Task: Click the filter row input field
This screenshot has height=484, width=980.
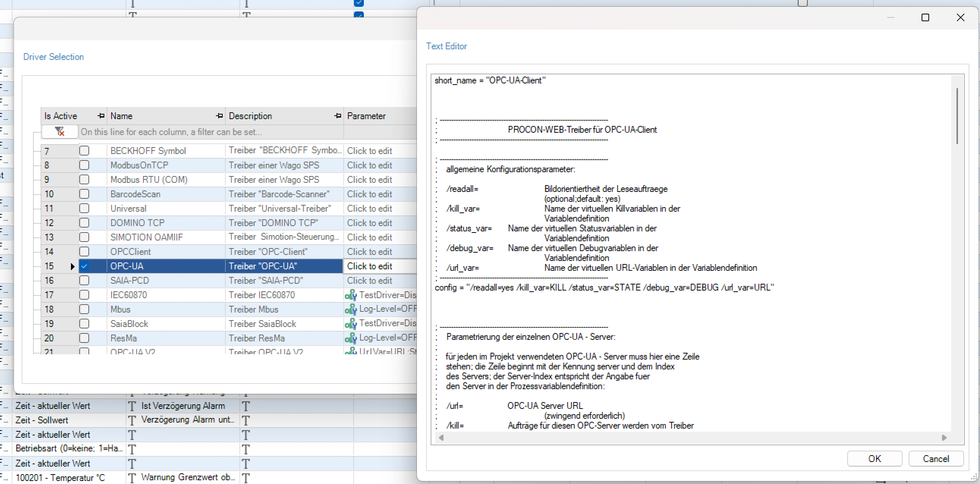Action: 211,132
